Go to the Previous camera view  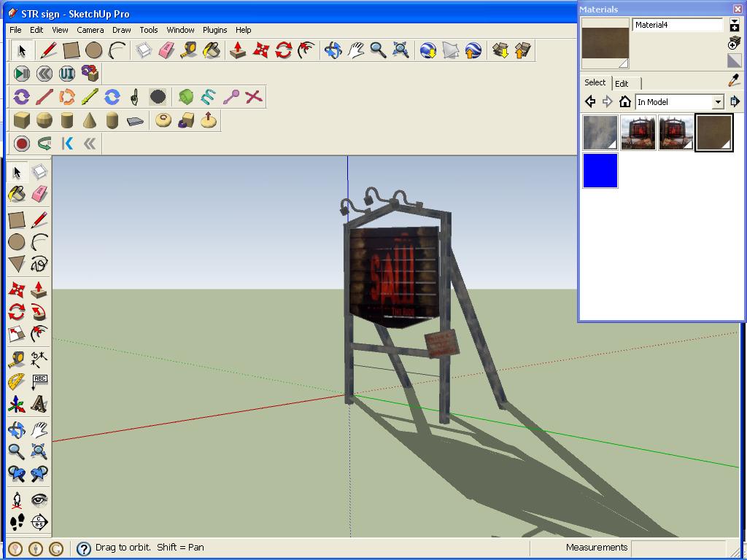tap(17, 472)
